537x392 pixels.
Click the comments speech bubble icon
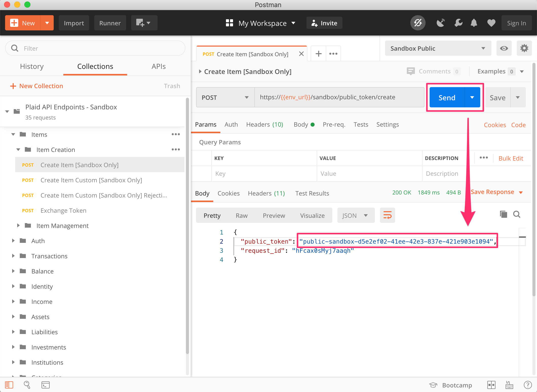(411, 71)
